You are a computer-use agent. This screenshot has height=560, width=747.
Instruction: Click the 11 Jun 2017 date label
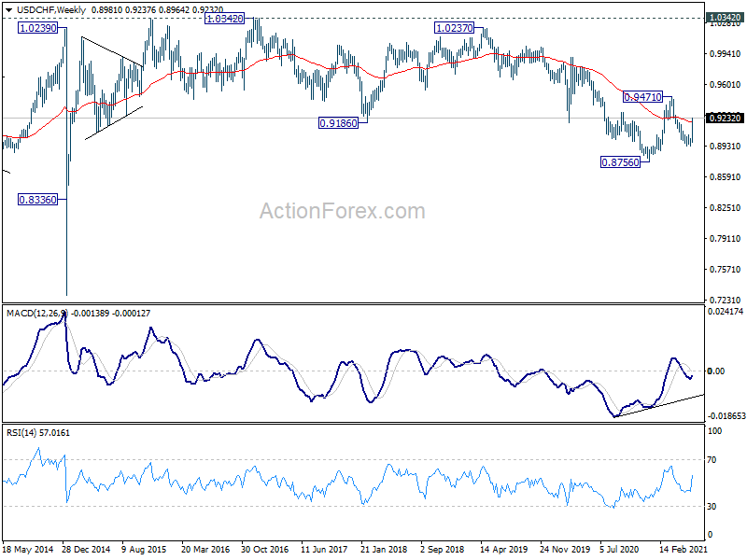[x=324, y=550]
